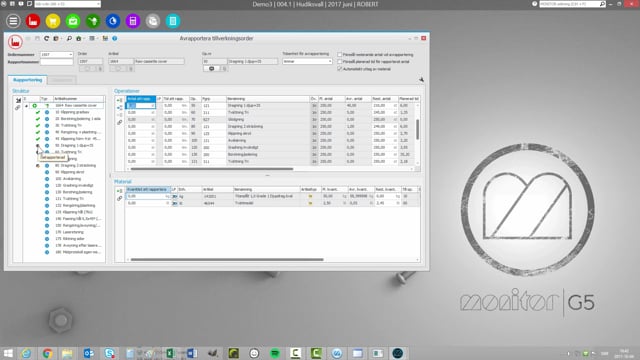This screenshot has width=640, height=360.
Task: Click the top icon in Struktur sidebar
Action: point(18,100)
